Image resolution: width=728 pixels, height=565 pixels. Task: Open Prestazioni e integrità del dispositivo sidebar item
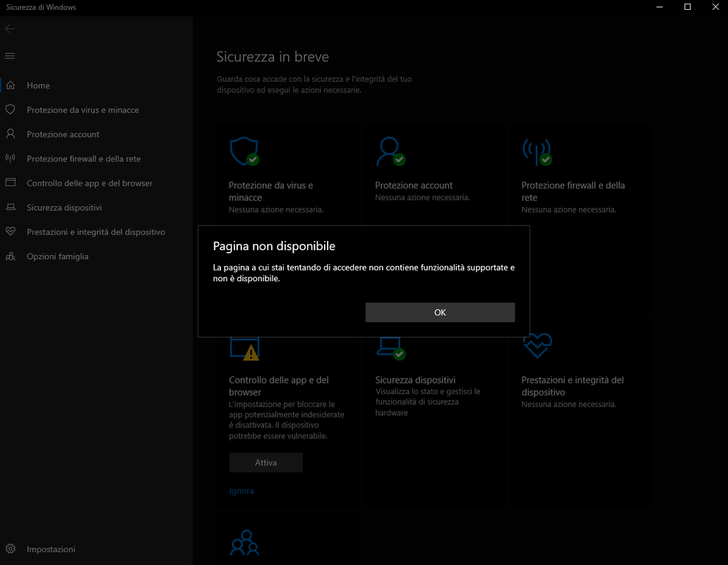coord(97,232)
